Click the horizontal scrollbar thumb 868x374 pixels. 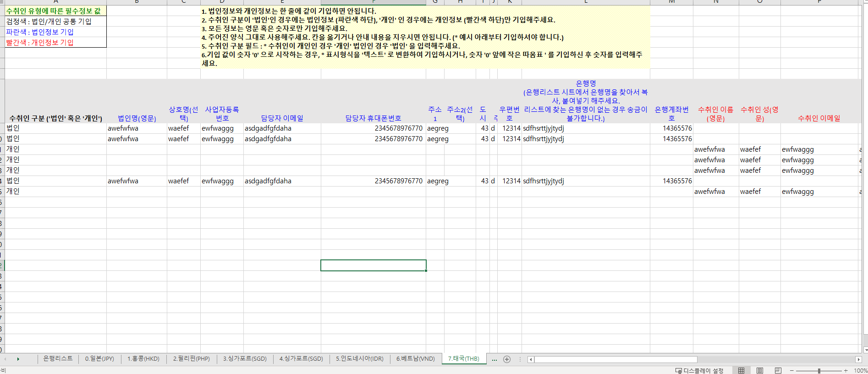(615, 359)
